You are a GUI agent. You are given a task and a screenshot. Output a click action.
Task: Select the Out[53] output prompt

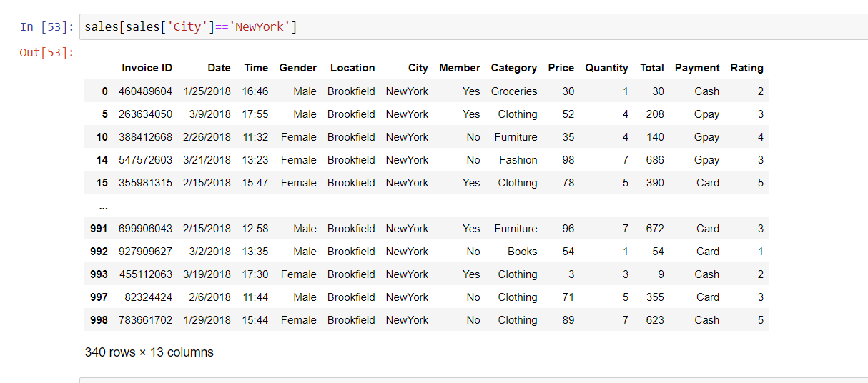click(x=46, y=53)
